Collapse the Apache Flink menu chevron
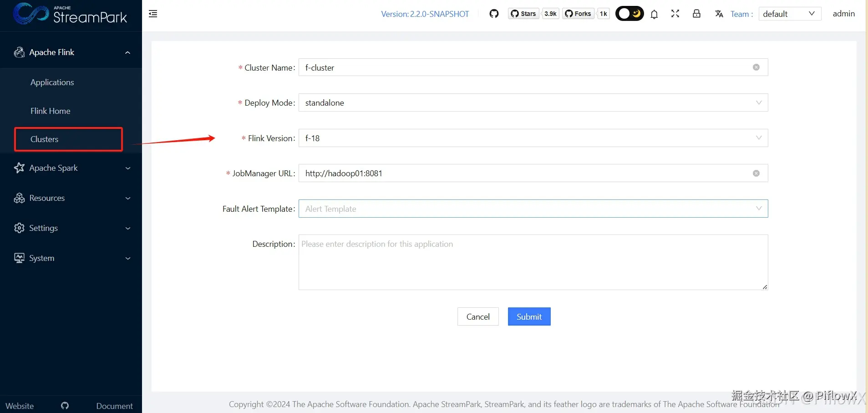The width and height of the screenshot is (868, 413). click(128, 52)
